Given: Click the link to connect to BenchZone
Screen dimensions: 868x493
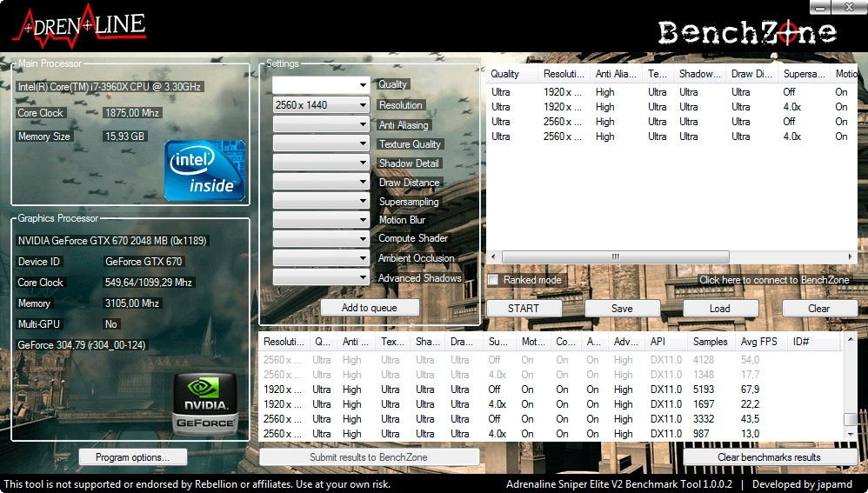Looking at the screenshot, I should click(774, 280).
